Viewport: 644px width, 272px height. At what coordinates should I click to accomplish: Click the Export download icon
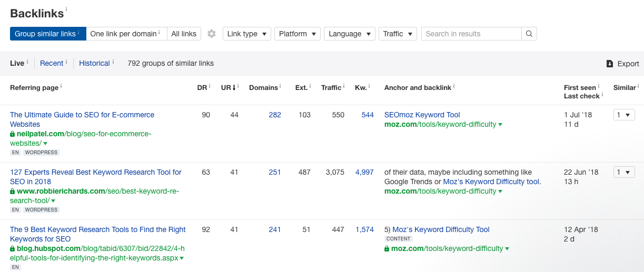pyautogui.click(x=610, y=64)
